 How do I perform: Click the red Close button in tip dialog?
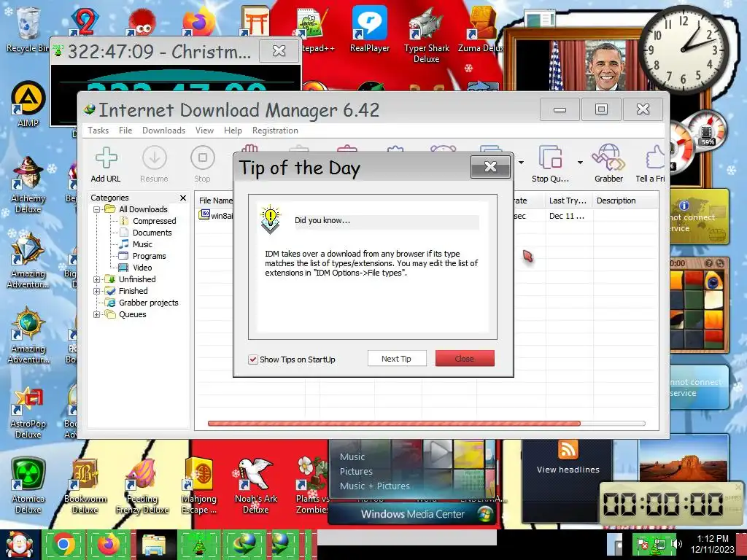tap(465, 359)
